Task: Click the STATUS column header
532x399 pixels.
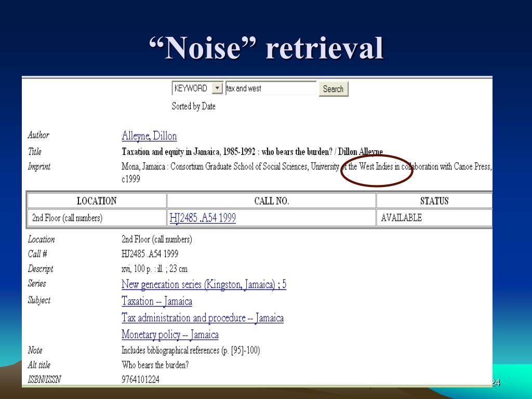Action: click(434, 201)
